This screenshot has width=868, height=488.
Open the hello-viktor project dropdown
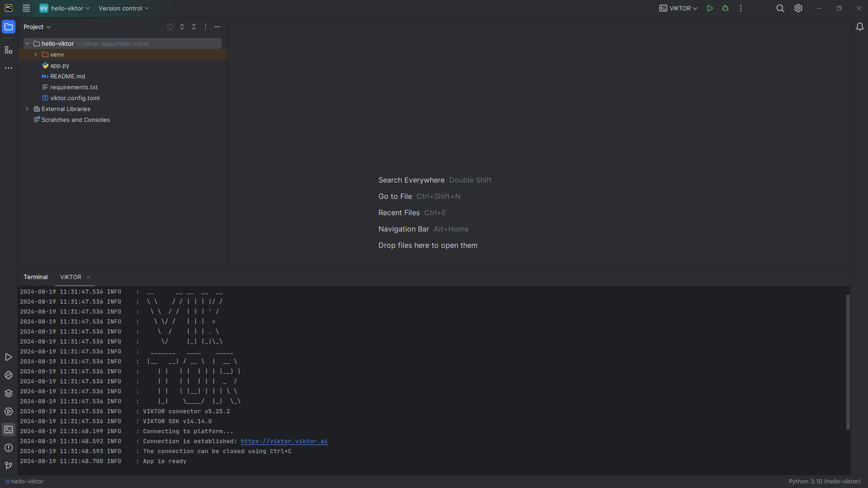65,8
